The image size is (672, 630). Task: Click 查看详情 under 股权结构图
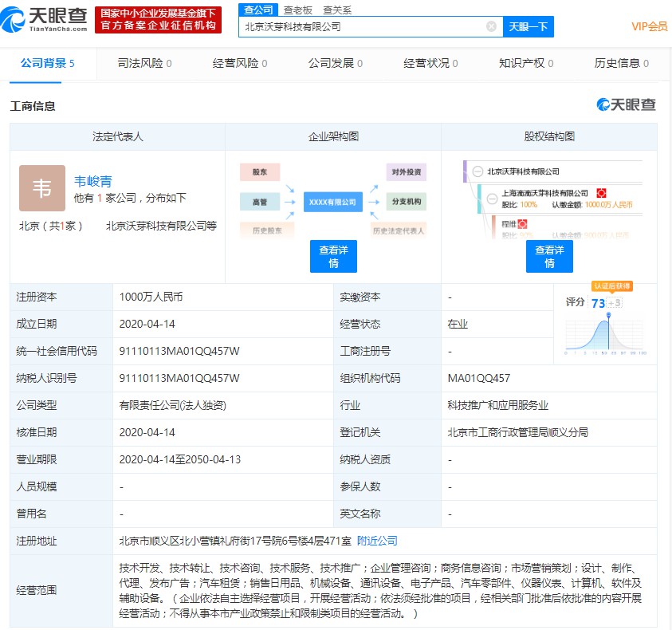[x=549, y=256]
